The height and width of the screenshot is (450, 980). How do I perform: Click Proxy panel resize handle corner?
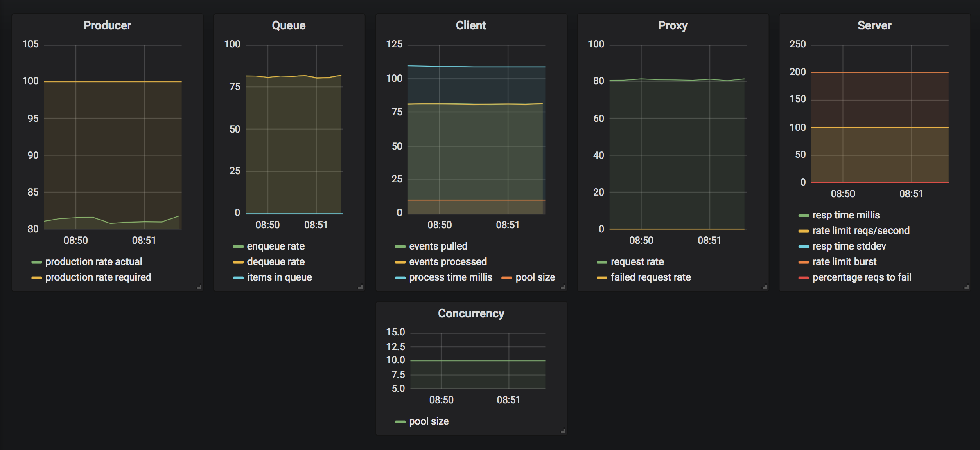pos(765,287)
